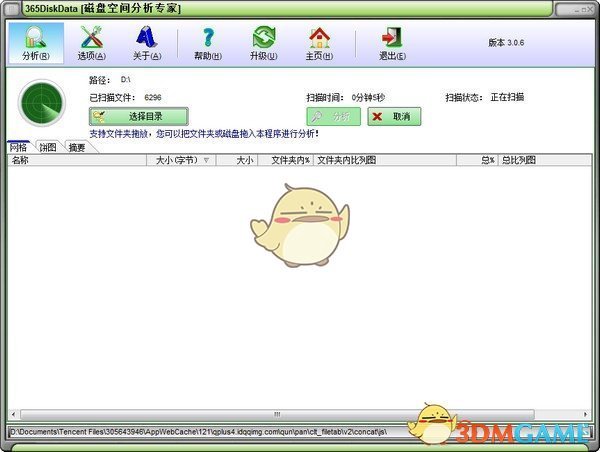Viewport: 600px width, 452px height.
Task: Open the 摘要 (Summary) tab
Action: (76, 147)
